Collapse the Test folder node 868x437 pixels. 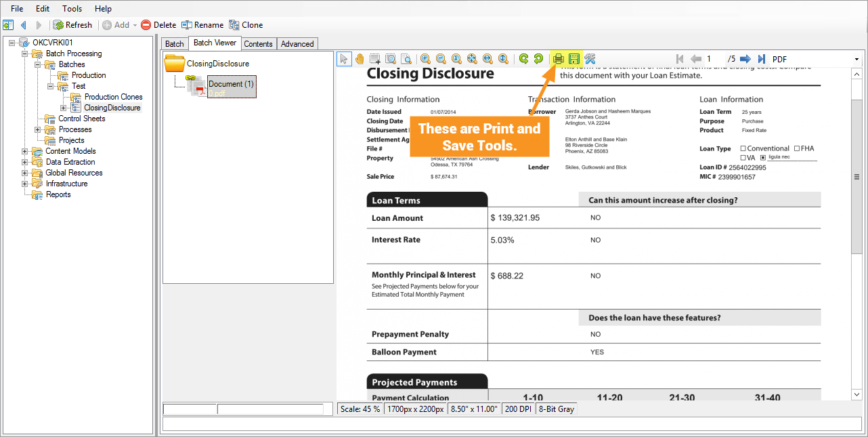click(51, 86)
